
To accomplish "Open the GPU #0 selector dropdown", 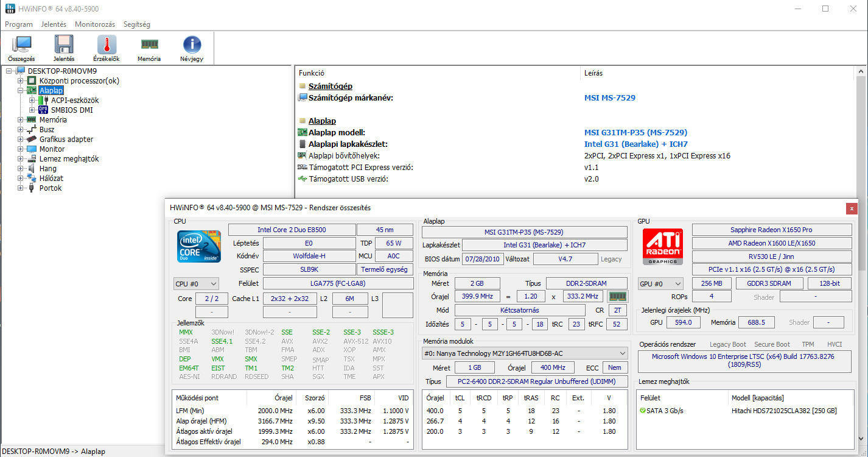I will 660,283.
